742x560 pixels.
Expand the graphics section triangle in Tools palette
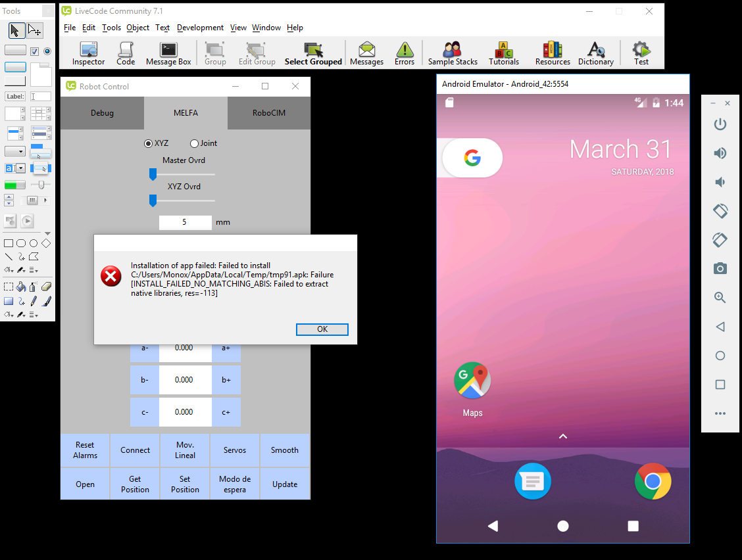[47, 233]
